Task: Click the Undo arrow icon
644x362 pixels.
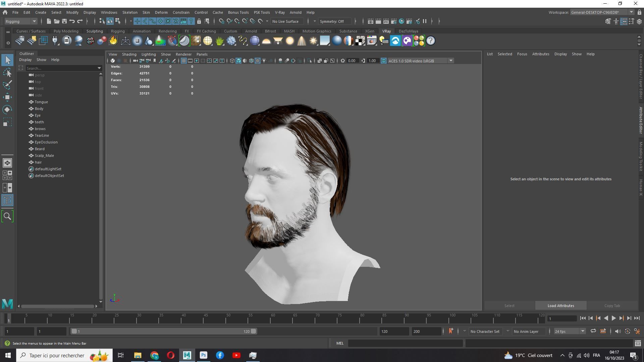Action: (x=72, y=21)
